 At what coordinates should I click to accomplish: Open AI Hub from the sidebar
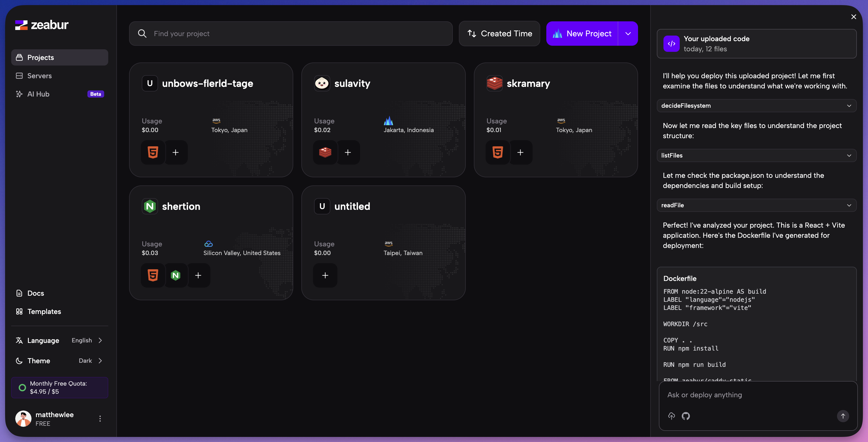point(38,94)
